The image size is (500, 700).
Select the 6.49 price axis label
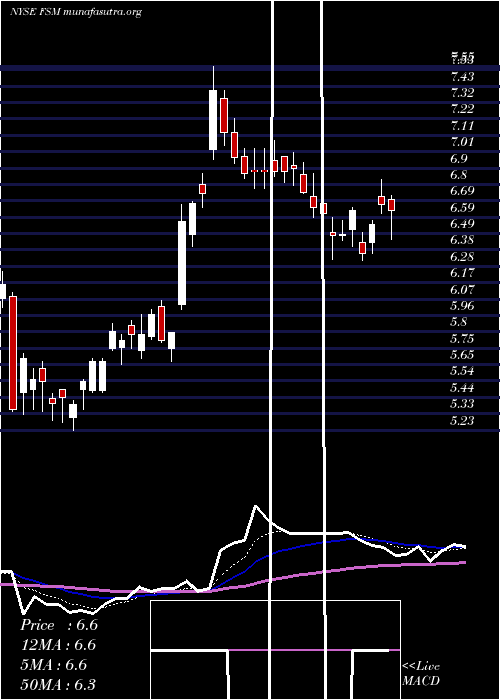coord(462,224)
